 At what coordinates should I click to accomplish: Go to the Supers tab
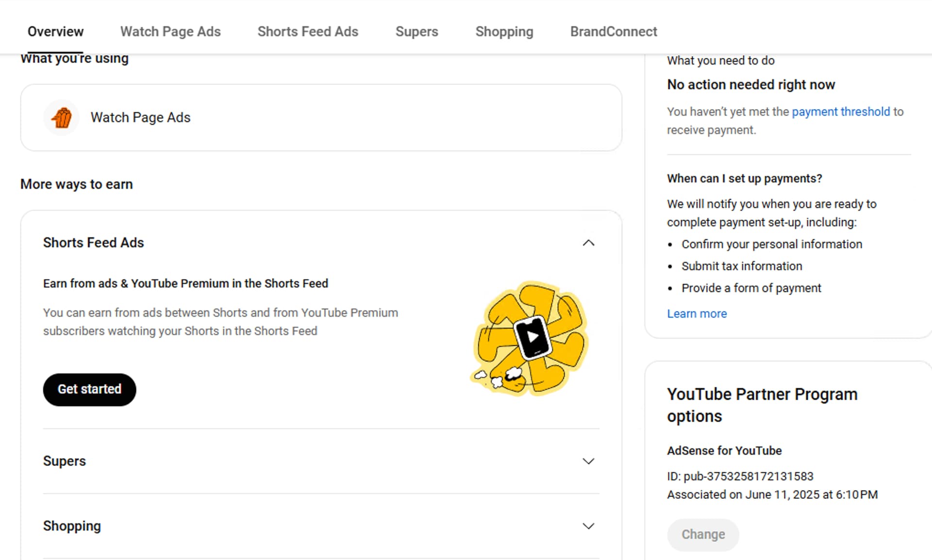(x=416, y=32)
